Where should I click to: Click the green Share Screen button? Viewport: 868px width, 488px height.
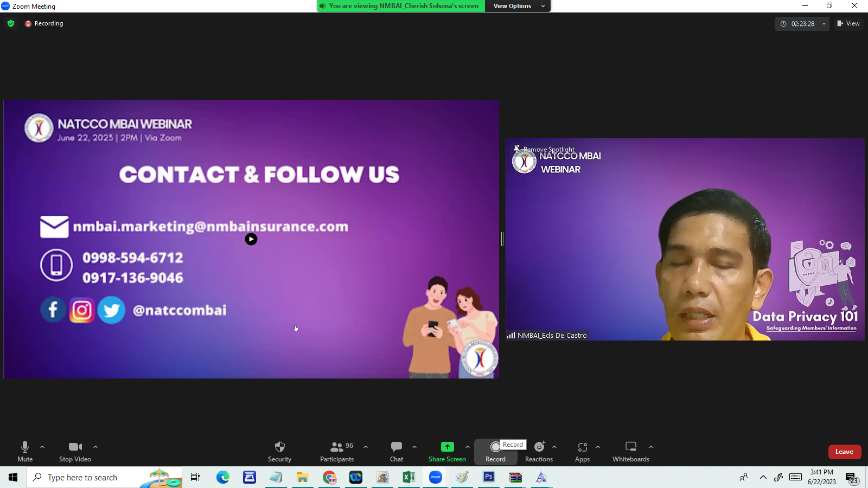447,451
